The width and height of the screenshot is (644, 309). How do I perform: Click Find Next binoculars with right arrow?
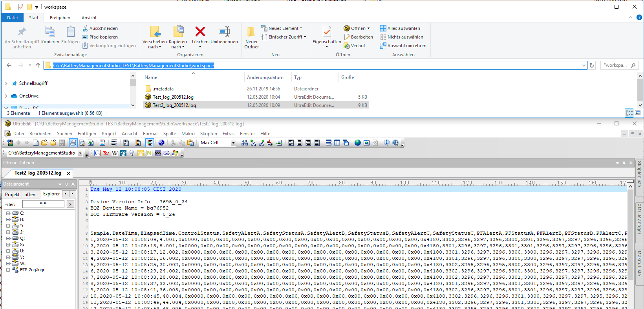coord(262,143)
